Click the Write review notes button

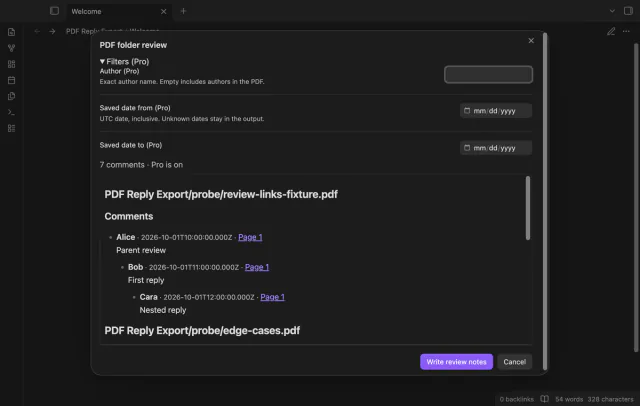point(456,362)
